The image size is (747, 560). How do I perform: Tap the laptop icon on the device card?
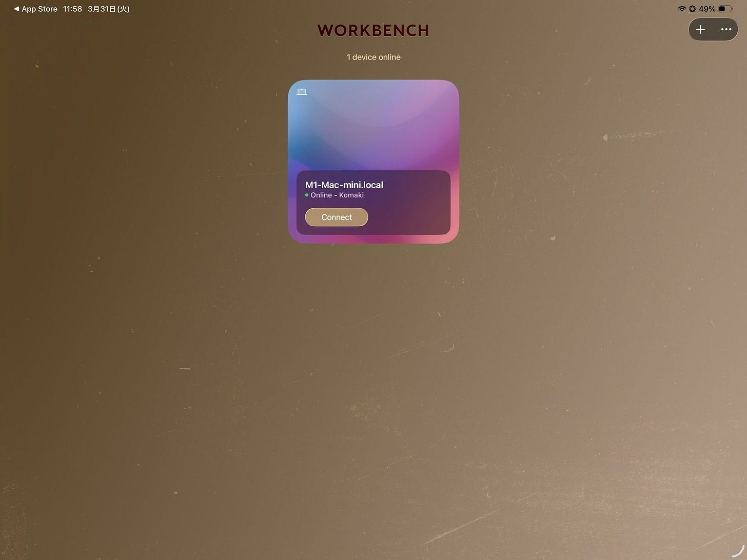click(x=302, y=91)
